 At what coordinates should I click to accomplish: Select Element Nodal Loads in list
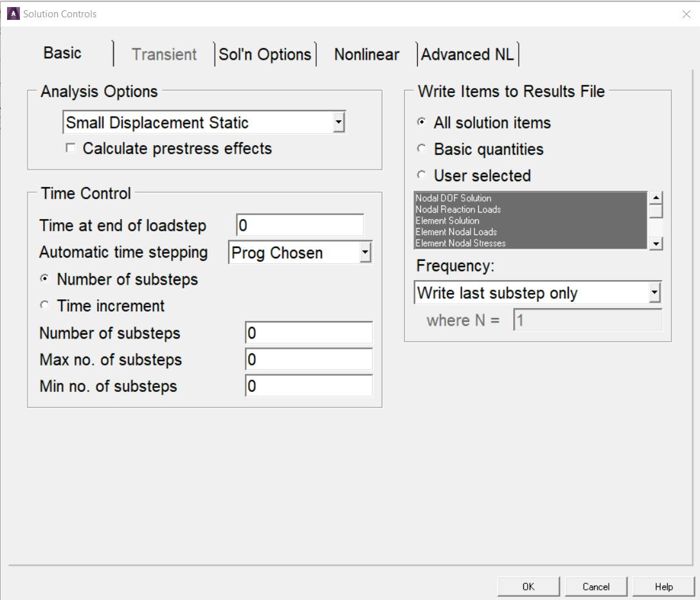click(x=456, y=232)
